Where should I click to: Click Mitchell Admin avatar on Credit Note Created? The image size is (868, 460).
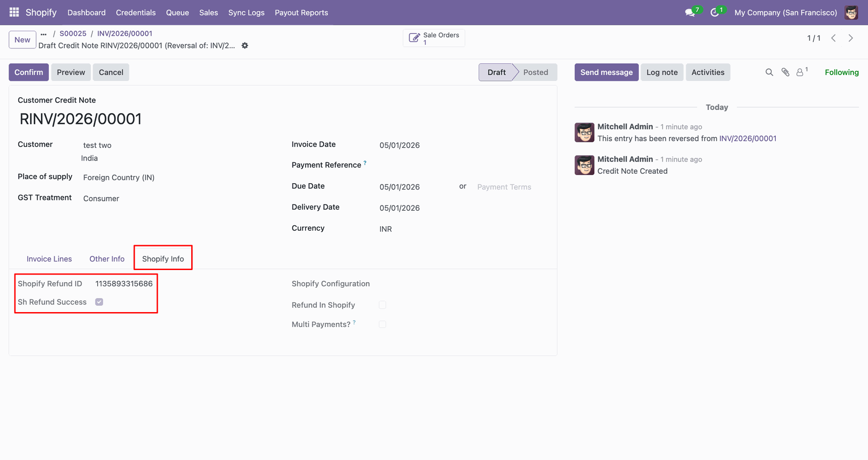point(584,165)
